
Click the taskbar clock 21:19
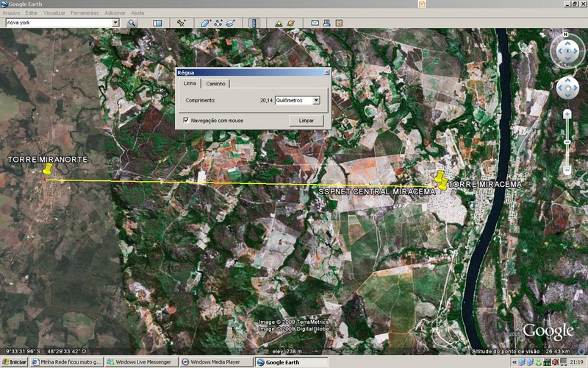[577, 362]
